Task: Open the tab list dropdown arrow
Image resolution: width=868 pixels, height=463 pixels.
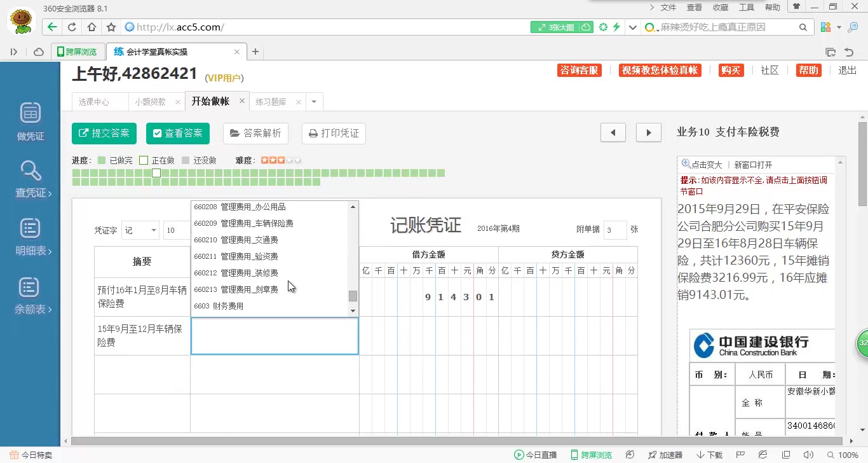Action: [x=313, y=101]
